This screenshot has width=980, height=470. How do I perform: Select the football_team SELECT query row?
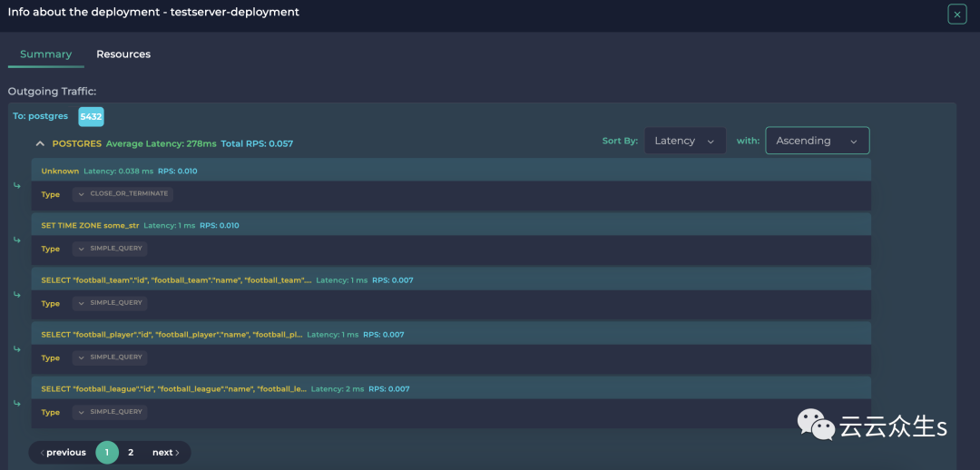(451, 280)
